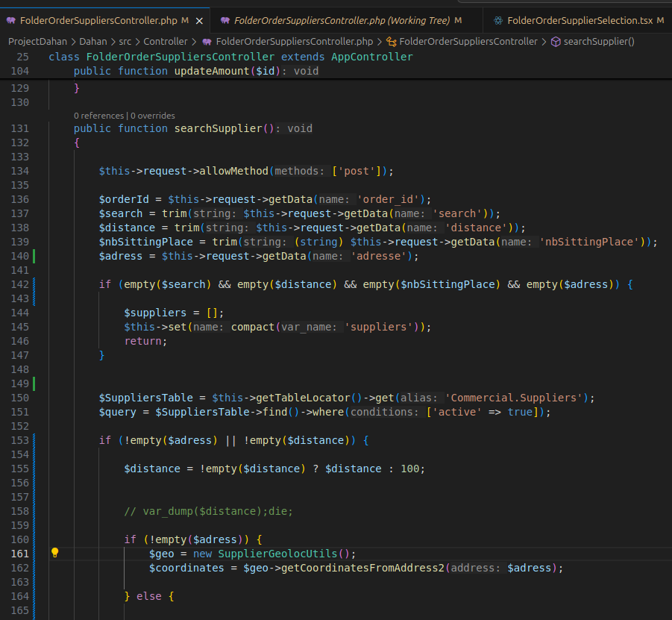Image resolution: width=672 pixels, height=620 pixels.
Task: Click the blue modified gutter marker at line 142
Action: click(x=34, y=284)
